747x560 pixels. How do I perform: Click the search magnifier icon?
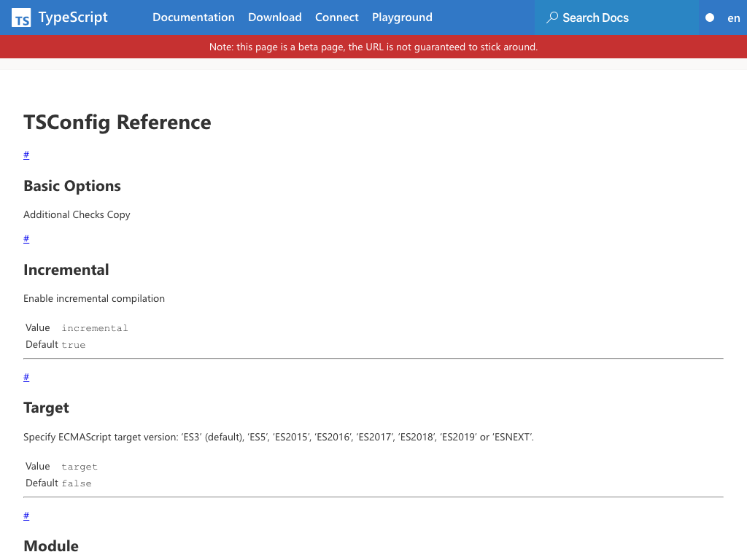click(552, 17)
